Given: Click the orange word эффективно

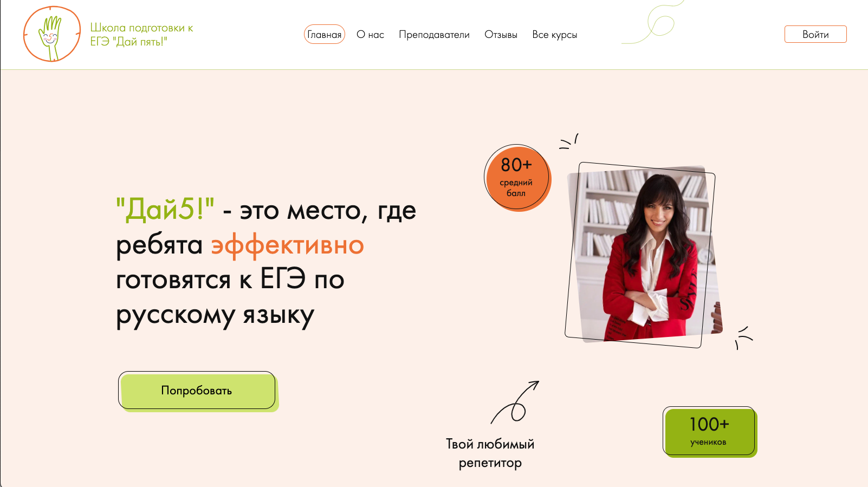Looking at the screenshot, I should tap(287, 246).
